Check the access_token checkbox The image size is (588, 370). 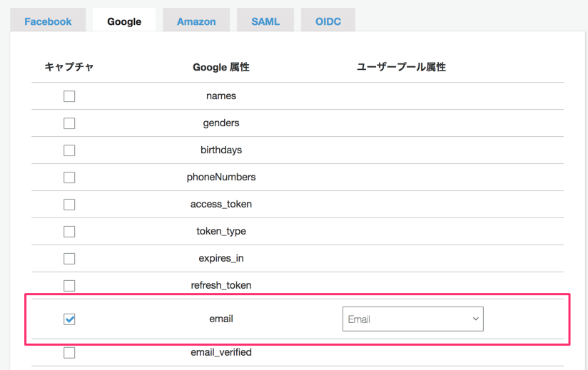click(69, 205)
